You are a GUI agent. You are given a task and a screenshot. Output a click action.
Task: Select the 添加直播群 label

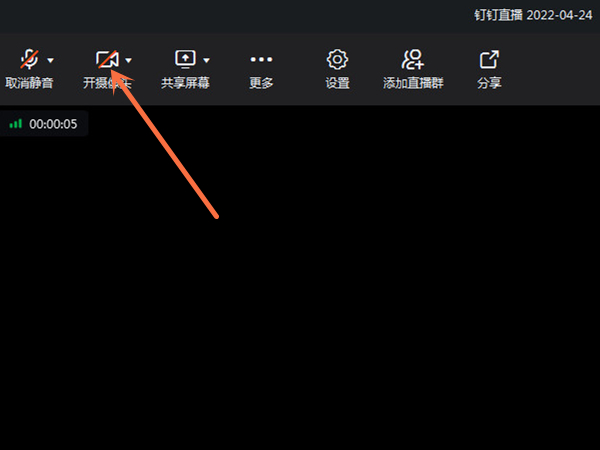[413, 83]
